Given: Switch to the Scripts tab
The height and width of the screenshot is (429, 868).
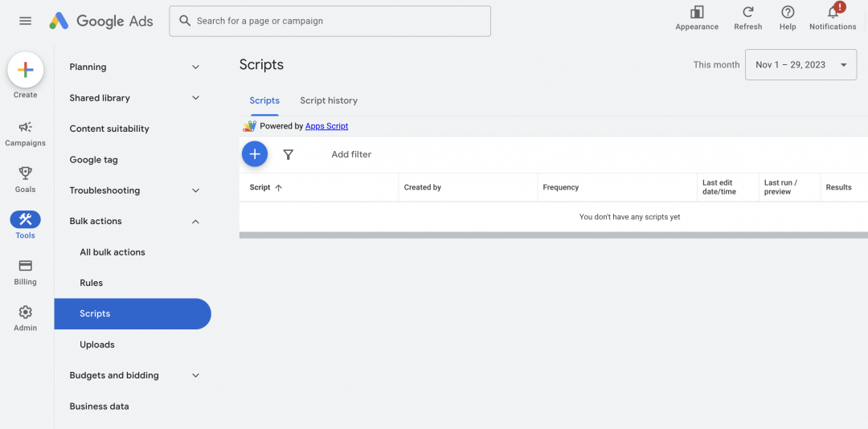Looking at the screenshot, I should pos(264,100).
